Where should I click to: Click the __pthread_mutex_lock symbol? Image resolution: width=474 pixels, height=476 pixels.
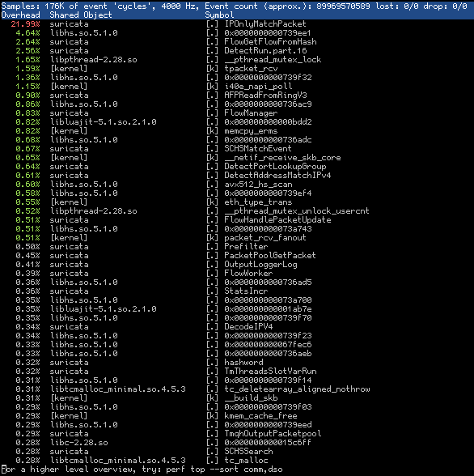pyautogui.click(x=273, y=60)
